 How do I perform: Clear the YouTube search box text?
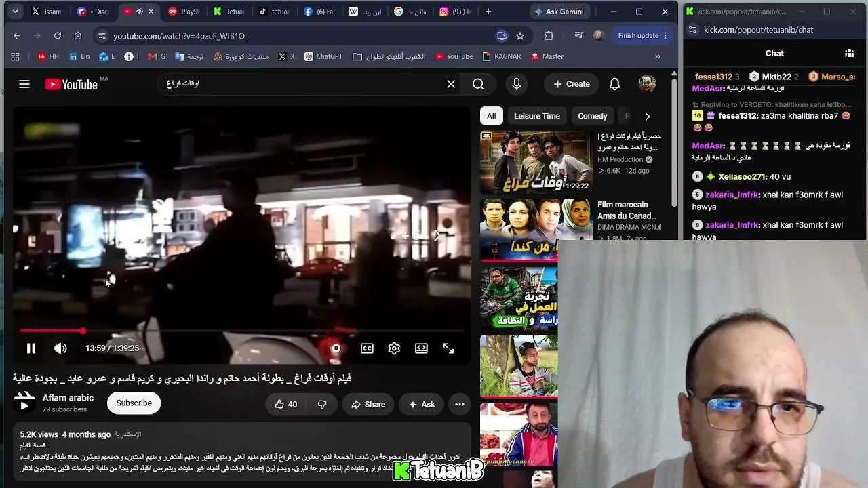point(451,84)
